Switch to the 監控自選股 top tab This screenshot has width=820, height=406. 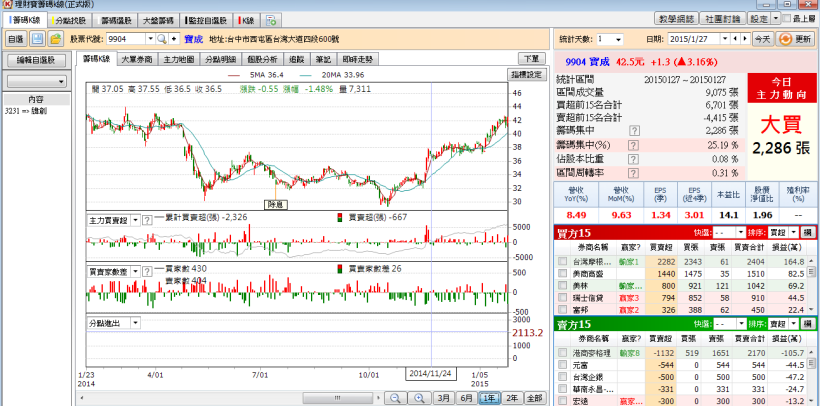(206, 21)
